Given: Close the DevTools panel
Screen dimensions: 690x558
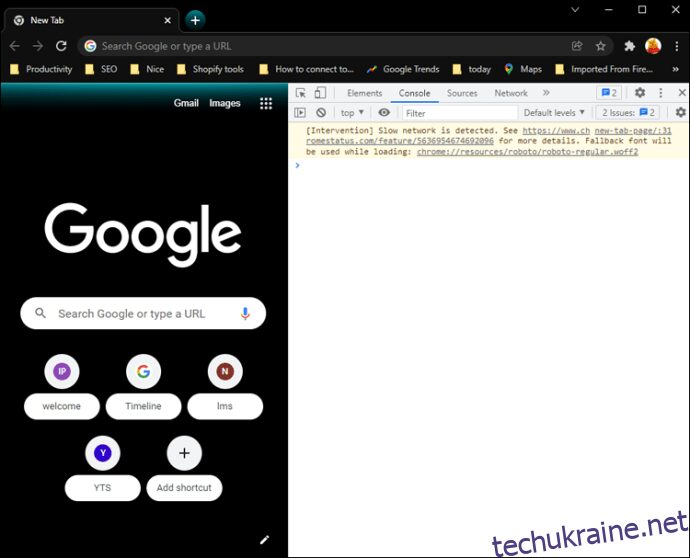Looking at the screenshot, I should click(682, 93).
